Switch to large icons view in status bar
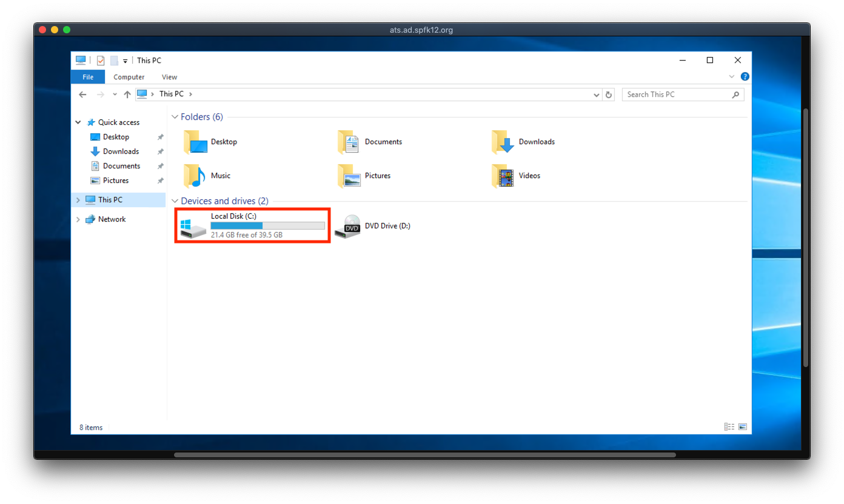 click(x=743, y=427)
